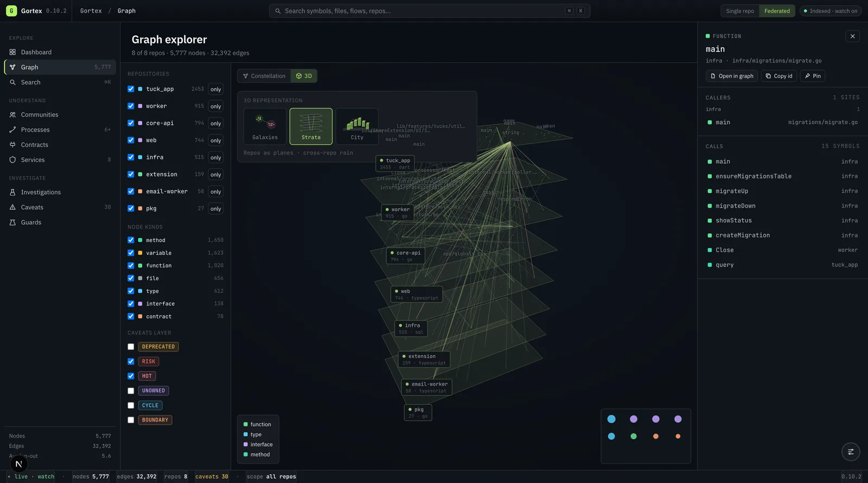Switch to Constellation view tab
Image resolution: width=868 pixels, height=483 pixels.
pos(264,76)
